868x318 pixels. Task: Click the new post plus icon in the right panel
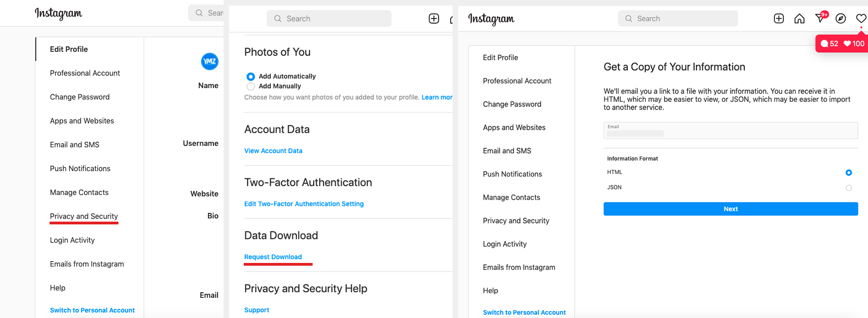[x=779, y=18]
